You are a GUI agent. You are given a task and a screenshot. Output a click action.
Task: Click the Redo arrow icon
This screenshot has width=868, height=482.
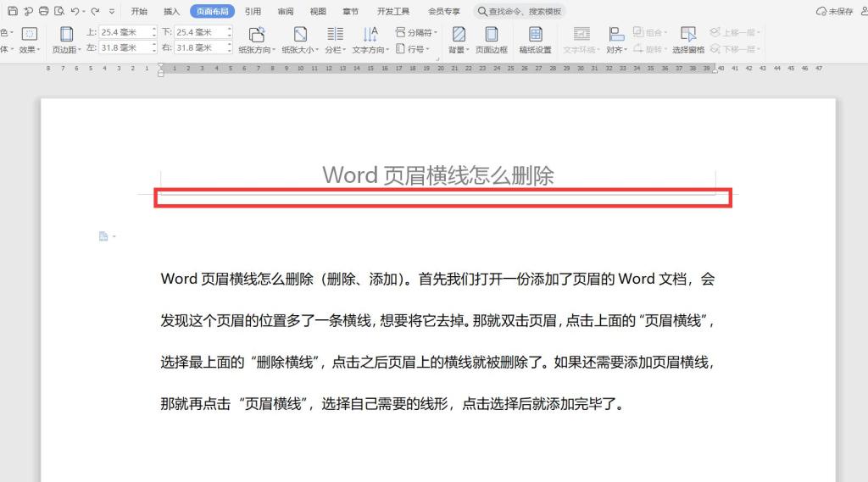pyautogui.click(x=95, y=11)
